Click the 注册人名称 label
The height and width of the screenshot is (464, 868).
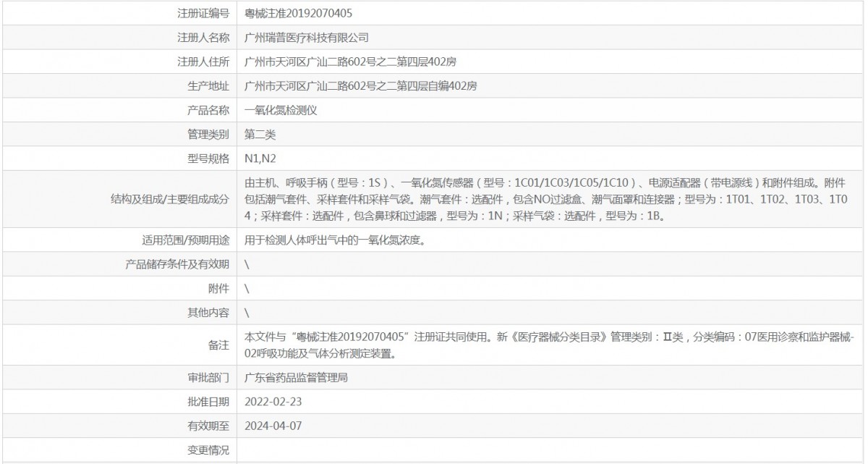click(203, 37)
